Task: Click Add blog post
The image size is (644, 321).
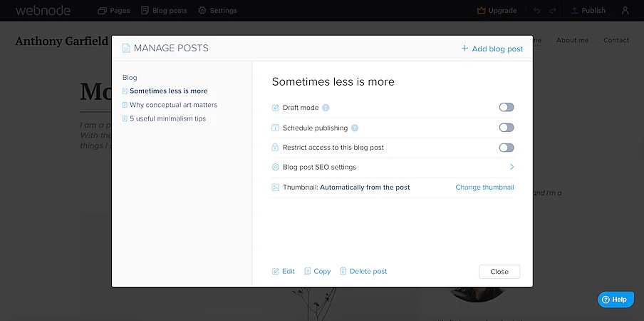Action: [492, 49]
